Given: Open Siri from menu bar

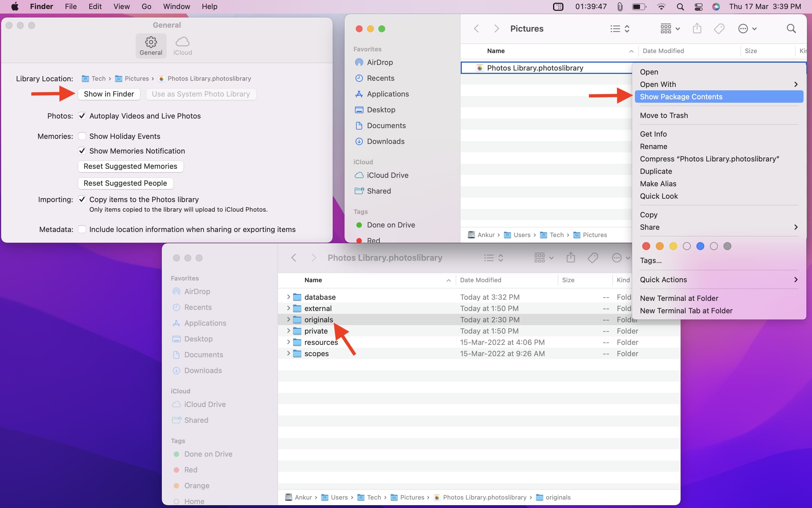Looking at the screenshot, I should (716, 7).
